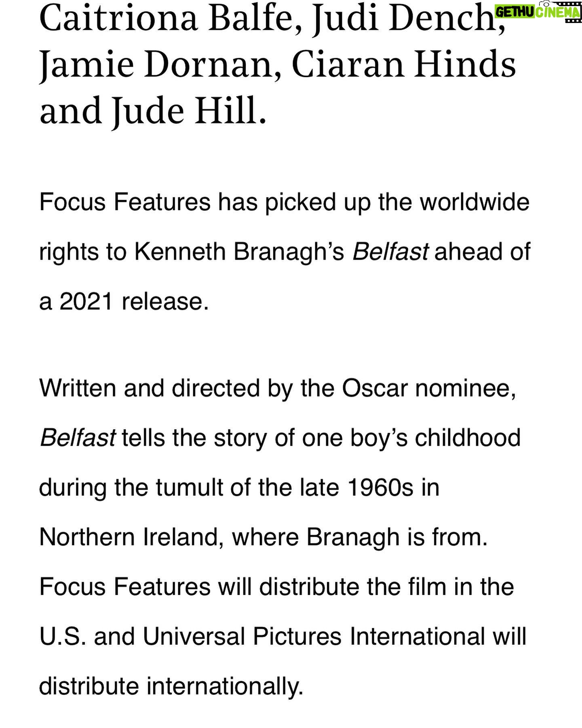Click the words "Oscar nominee"

pos(429,388)
